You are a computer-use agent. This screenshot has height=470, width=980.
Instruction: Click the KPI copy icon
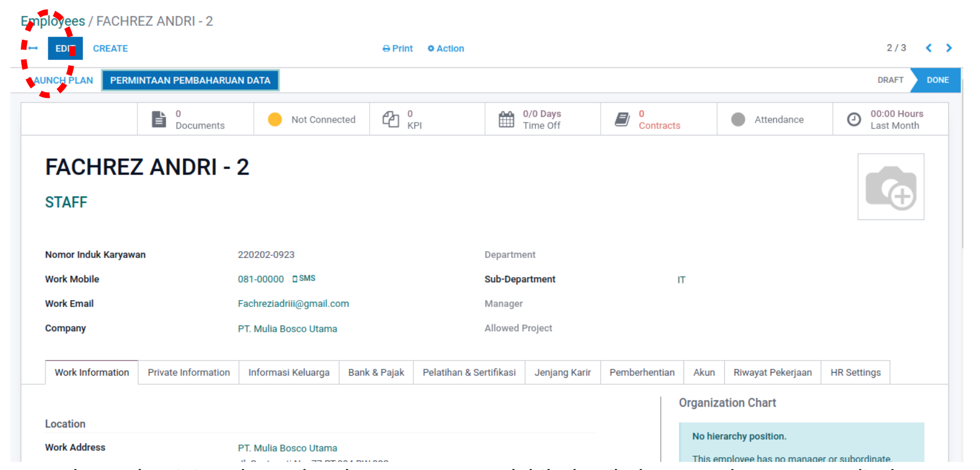(390, 119)
